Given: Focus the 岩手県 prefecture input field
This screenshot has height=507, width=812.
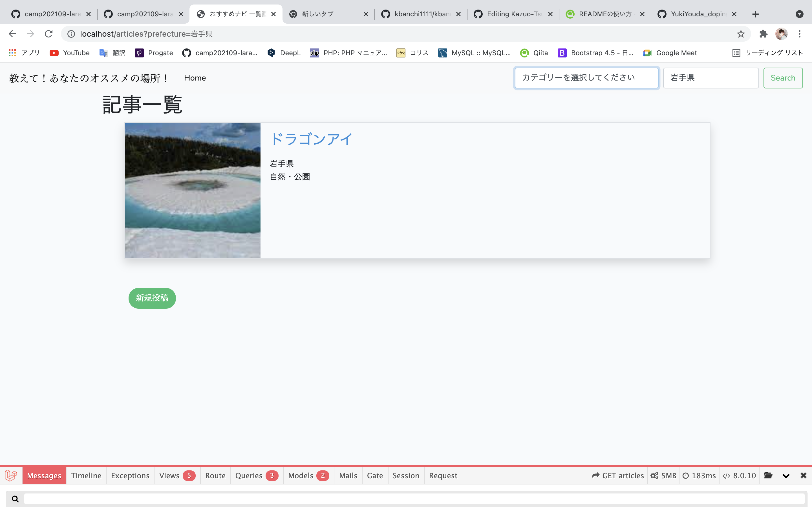Looking at the screenshot, I should (x=711, y=78).
